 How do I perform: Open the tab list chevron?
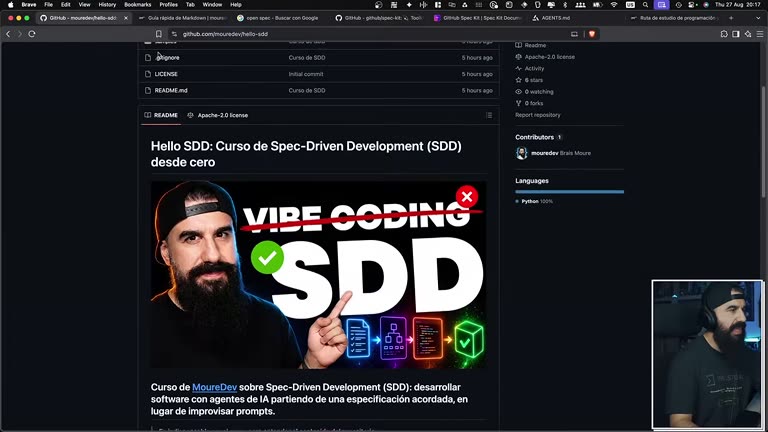[x=758, y=18]
